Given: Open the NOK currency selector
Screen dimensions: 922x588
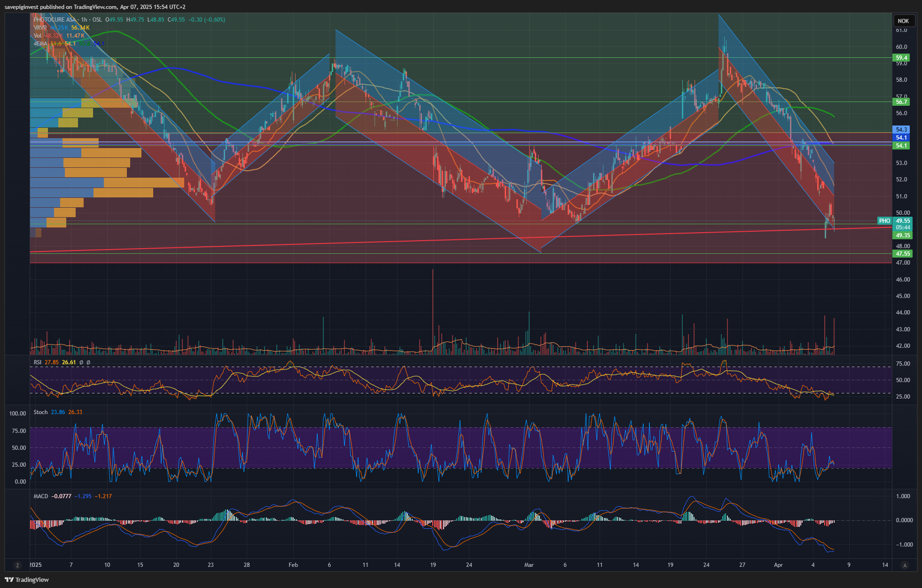Looking at the screenshot, I should (x=903, y=21).
